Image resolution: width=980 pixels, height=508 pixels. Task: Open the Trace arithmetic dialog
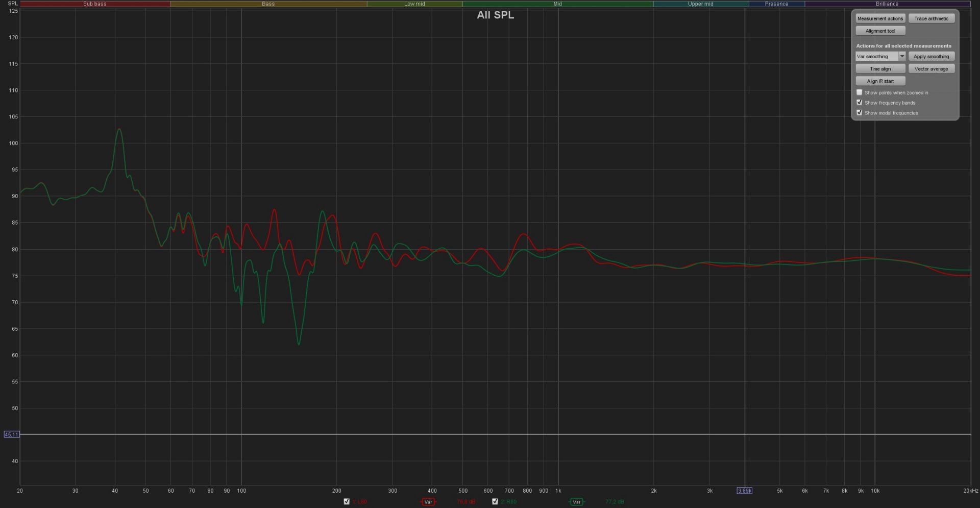click(x=931, y=18)
